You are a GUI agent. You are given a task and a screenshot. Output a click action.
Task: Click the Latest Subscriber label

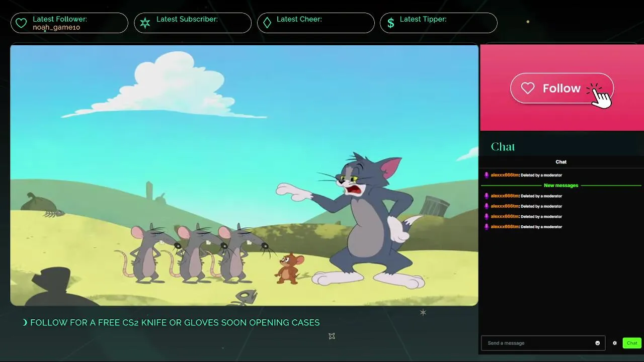187,19
